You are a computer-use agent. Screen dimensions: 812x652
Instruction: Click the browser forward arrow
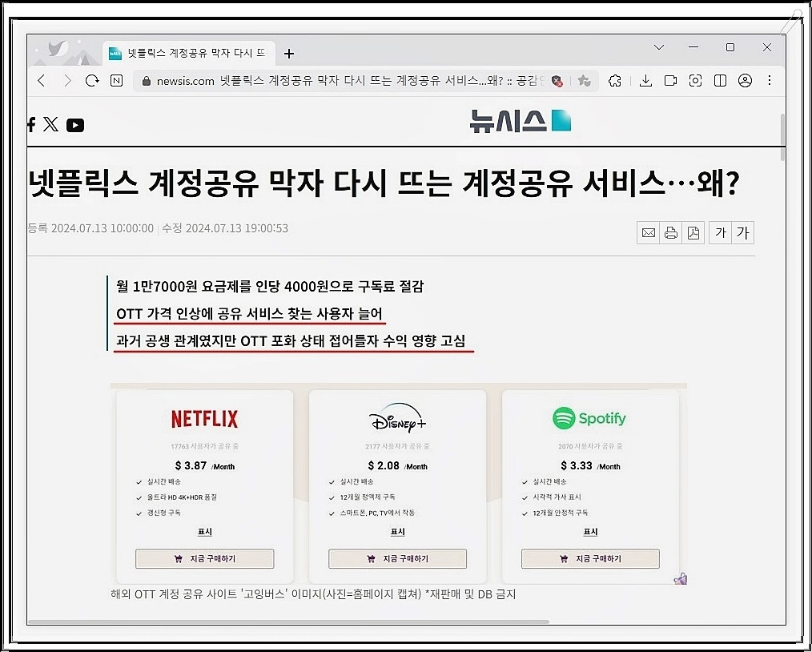pos(67,80)
